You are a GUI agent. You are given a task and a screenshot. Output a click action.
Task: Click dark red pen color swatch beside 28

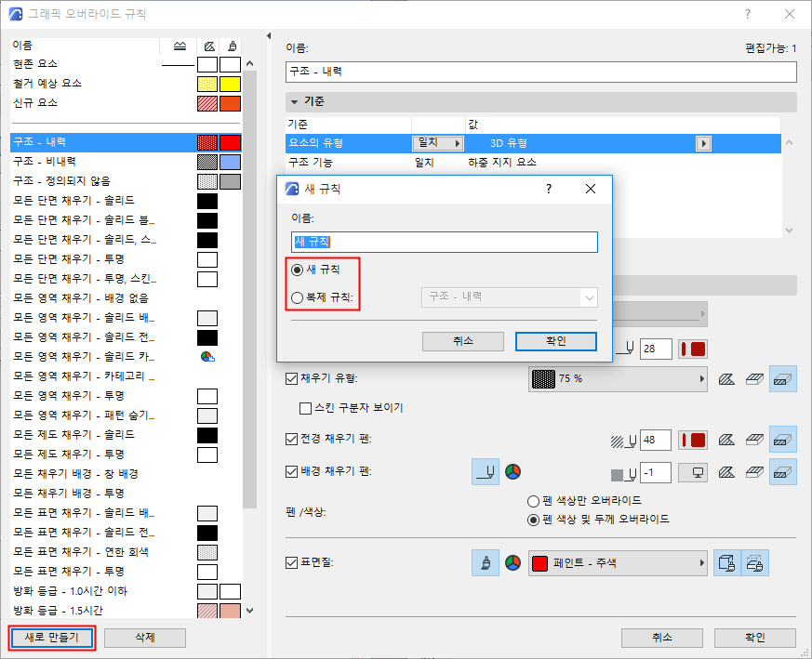693,349
